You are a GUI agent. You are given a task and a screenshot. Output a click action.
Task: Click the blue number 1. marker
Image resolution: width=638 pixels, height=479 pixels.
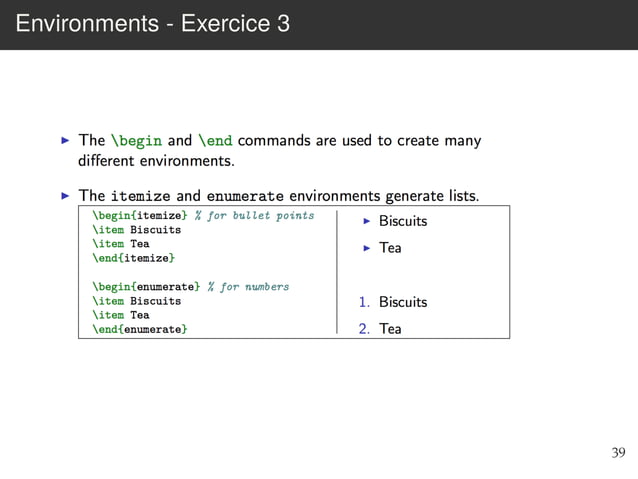[x=364, y=302]
